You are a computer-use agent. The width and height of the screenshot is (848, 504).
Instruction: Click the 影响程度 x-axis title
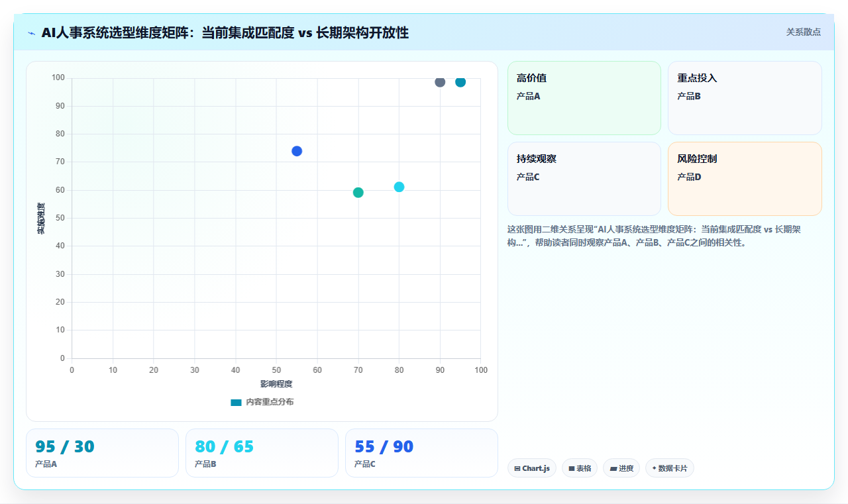tap(276, 383)
